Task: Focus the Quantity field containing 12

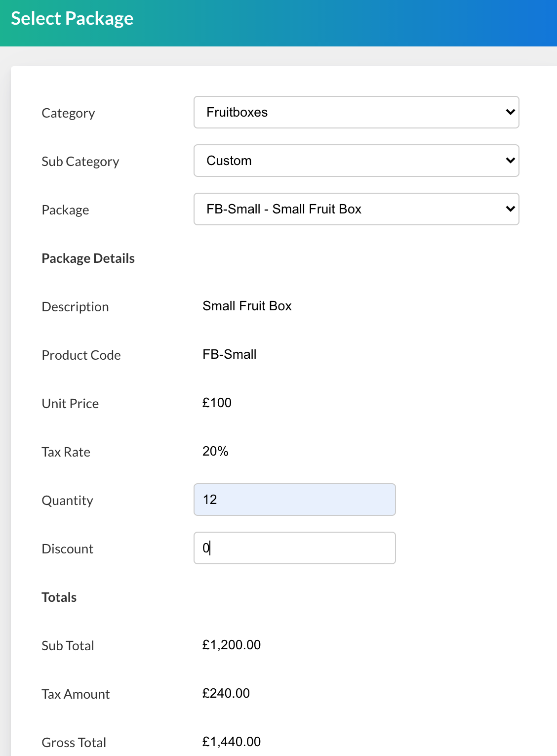Action: 294,500
